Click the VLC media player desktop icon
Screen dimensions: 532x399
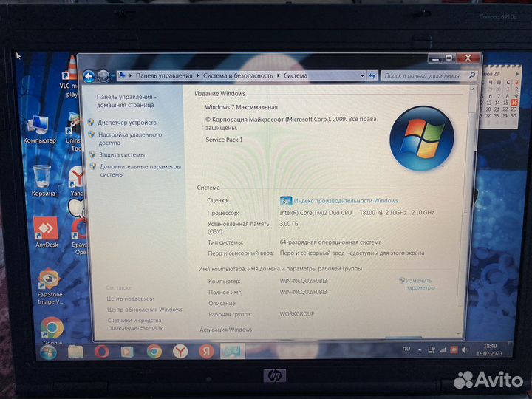pos(71,77)
